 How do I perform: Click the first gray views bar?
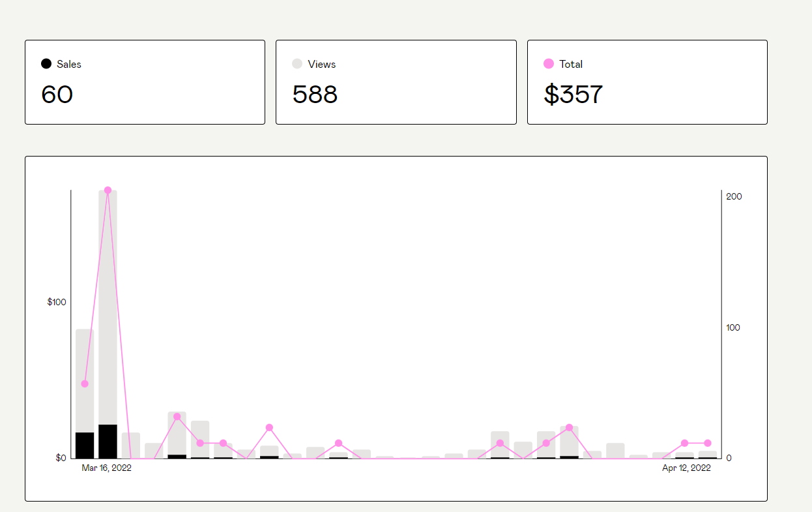coord(85,378)
